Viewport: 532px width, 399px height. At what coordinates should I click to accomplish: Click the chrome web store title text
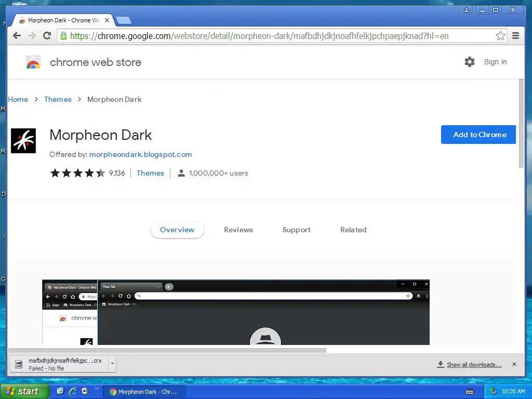click(96, 62)
